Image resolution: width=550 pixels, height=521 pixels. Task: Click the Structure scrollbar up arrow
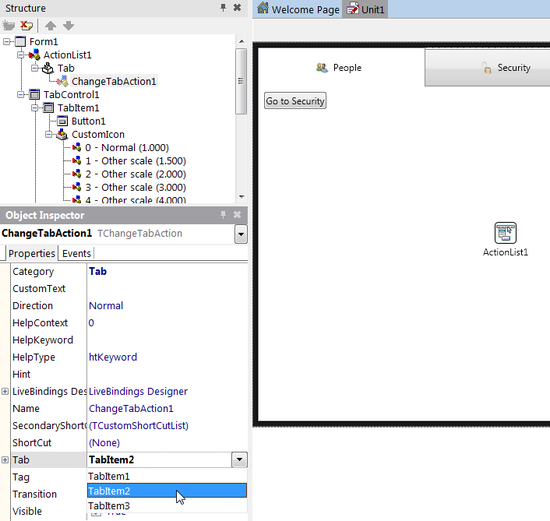point(241,41)
